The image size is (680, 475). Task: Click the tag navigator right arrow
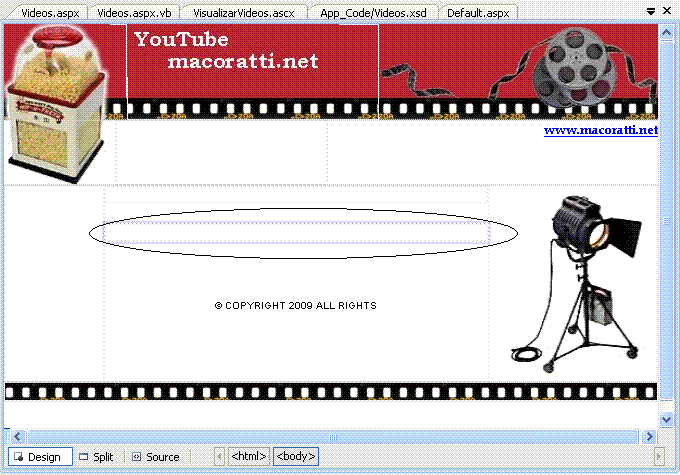pos(659,457)
